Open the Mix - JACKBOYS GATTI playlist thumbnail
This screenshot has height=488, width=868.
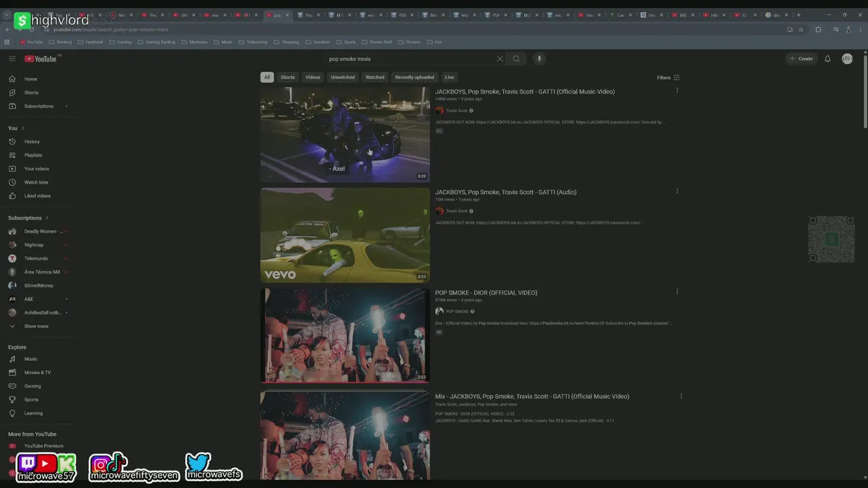point(345,435)
